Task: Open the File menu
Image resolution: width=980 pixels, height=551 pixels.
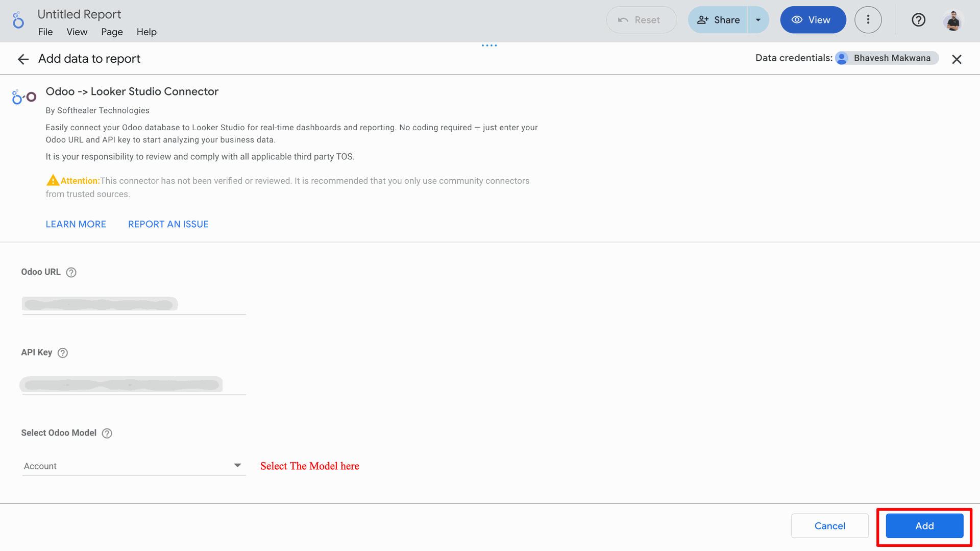Action: [x=45, y=32]
